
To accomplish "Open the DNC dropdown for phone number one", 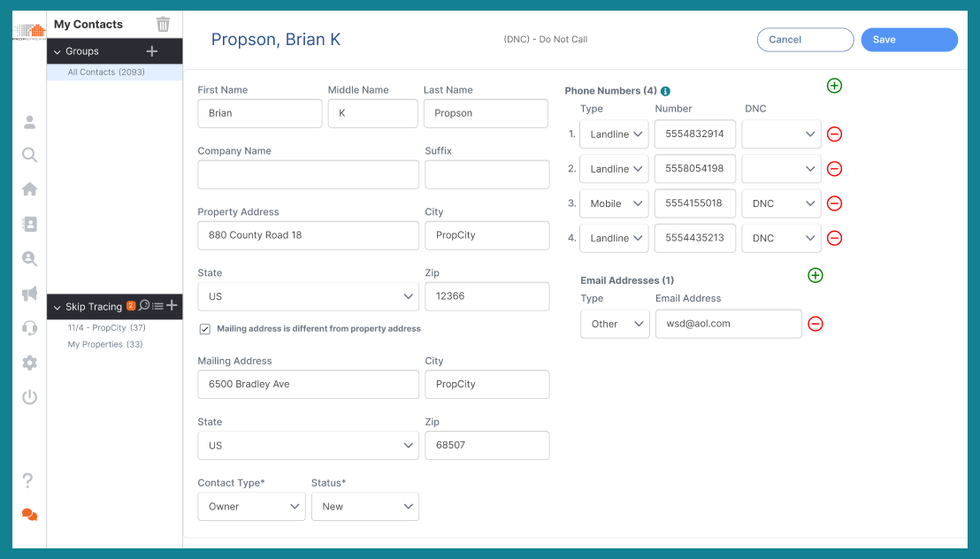I will [781, 134].
